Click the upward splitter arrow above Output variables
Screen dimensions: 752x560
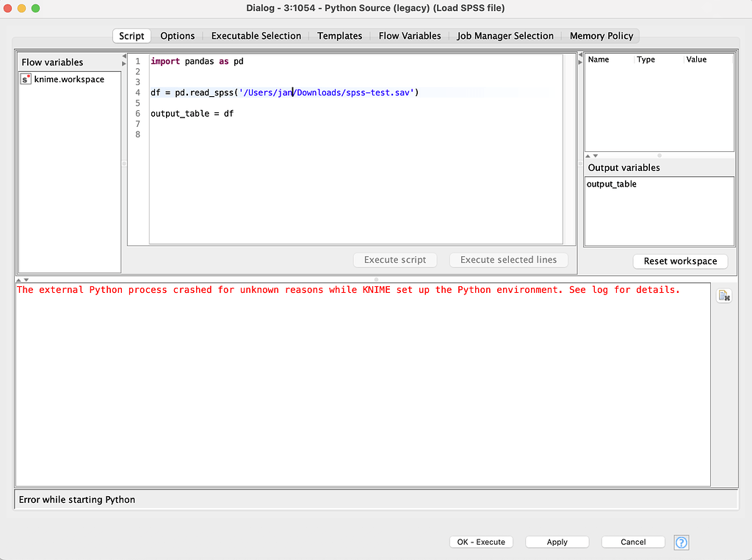pyautogui.click(x=587, y=156)
